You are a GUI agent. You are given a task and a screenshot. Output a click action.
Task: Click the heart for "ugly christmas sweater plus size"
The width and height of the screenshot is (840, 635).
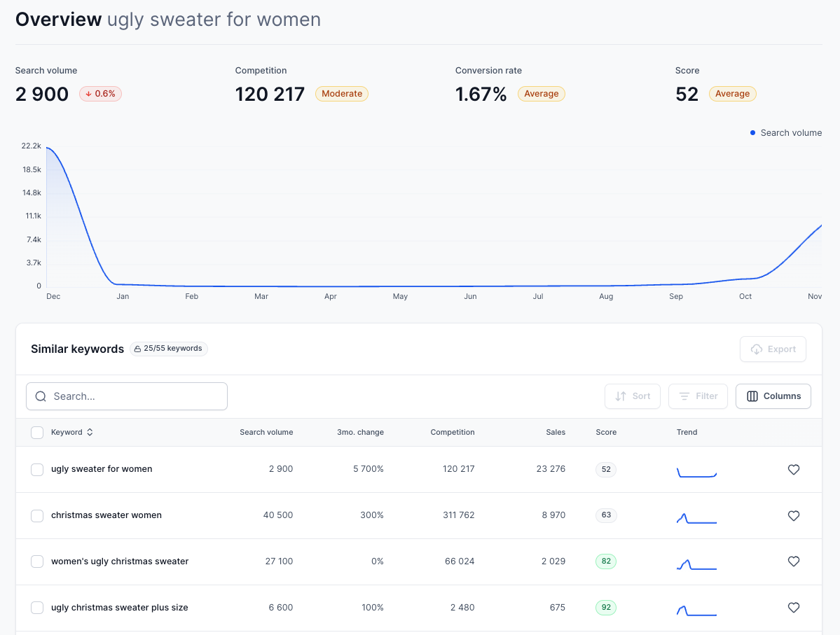click(x=793, y=607)
